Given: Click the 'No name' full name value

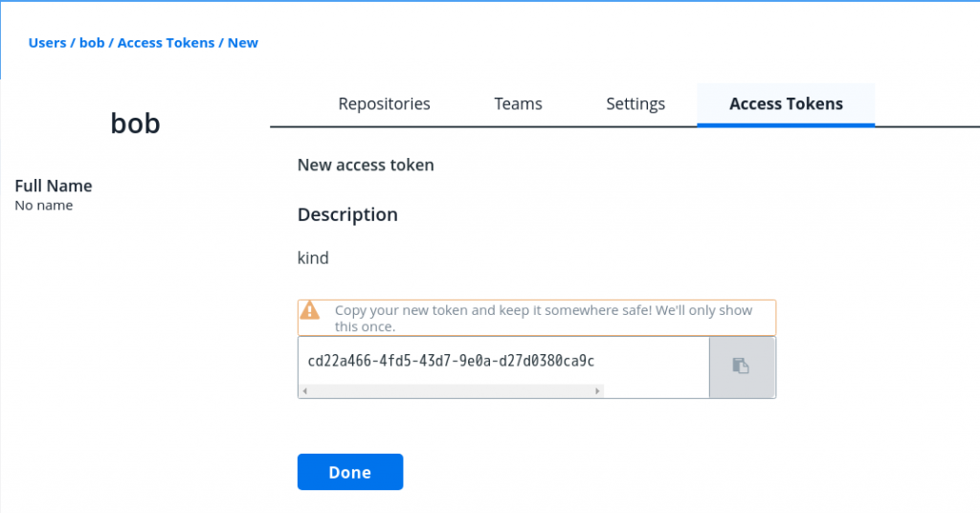Looking at the screenshot, I should pos(44,206).
